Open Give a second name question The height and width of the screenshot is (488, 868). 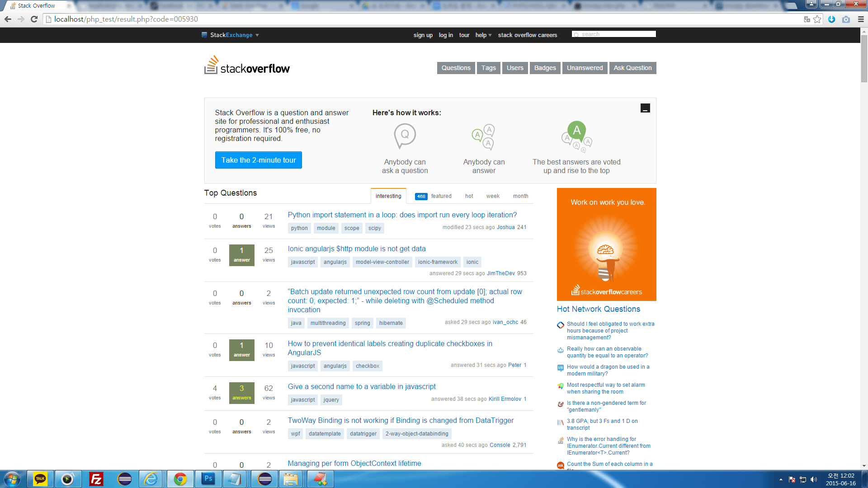tap(362, 387)
